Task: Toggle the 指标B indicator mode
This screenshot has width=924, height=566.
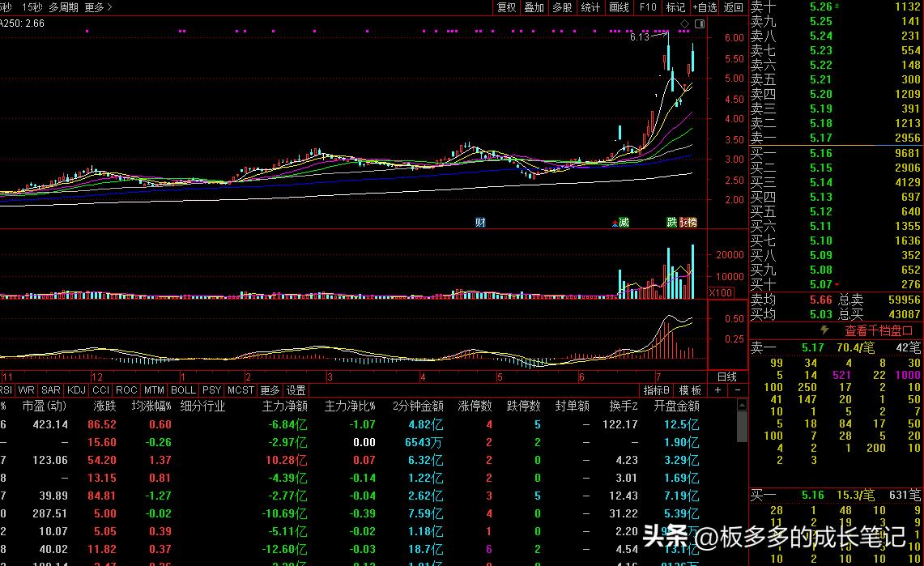Action: [656, 389]
